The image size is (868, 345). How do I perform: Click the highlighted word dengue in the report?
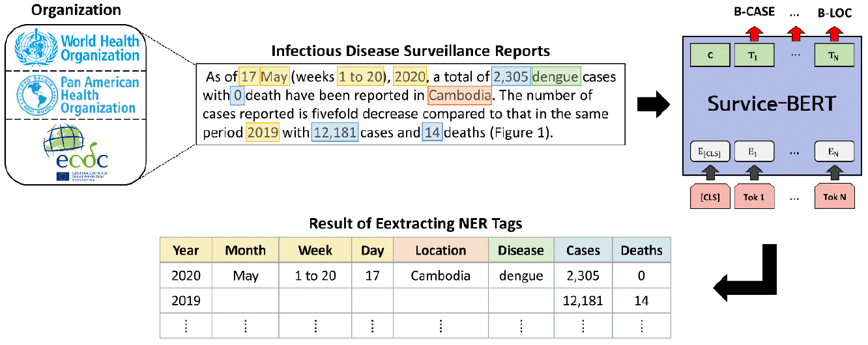(x=556, y=77)
